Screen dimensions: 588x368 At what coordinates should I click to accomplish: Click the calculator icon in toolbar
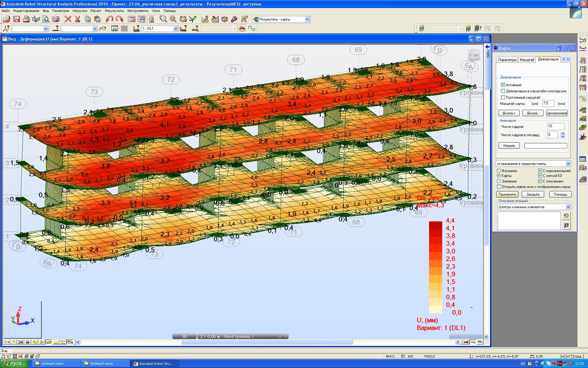132,19
